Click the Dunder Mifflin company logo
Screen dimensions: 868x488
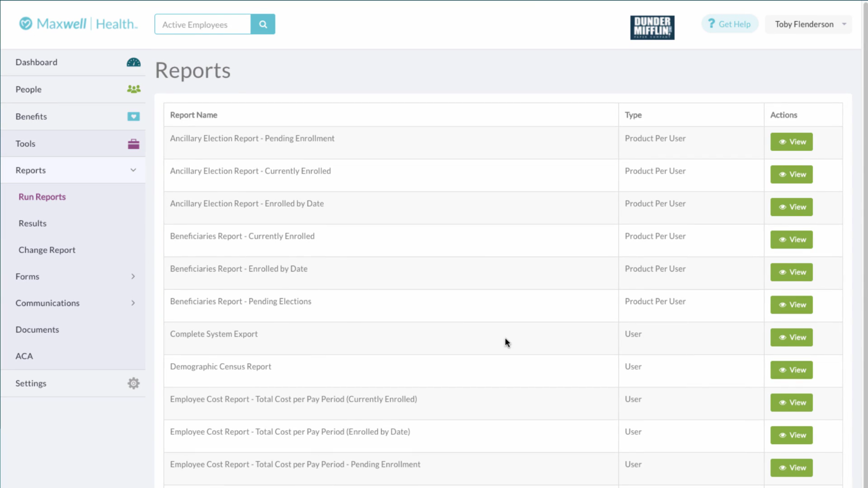pos(652,27)
